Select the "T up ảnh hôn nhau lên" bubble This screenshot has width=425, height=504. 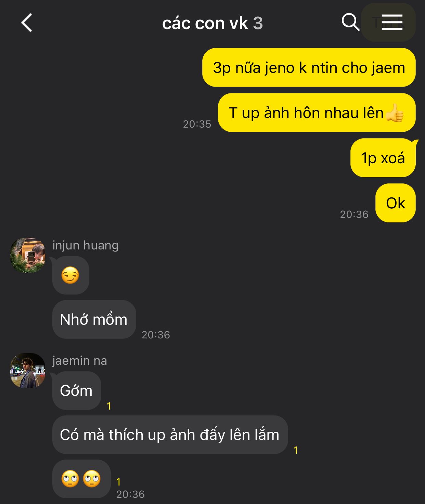pyautogui.click(x=317, y=113)
